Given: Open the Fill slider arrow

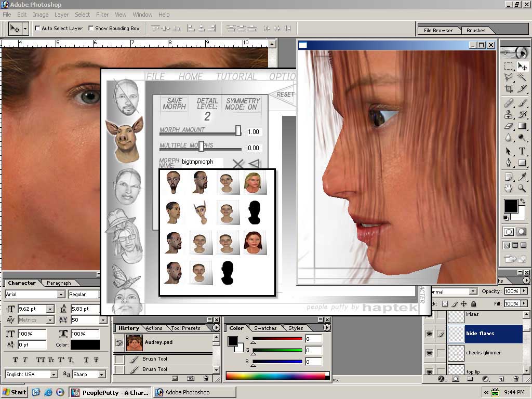Looking at the screenshot, I should coord(524,303).
